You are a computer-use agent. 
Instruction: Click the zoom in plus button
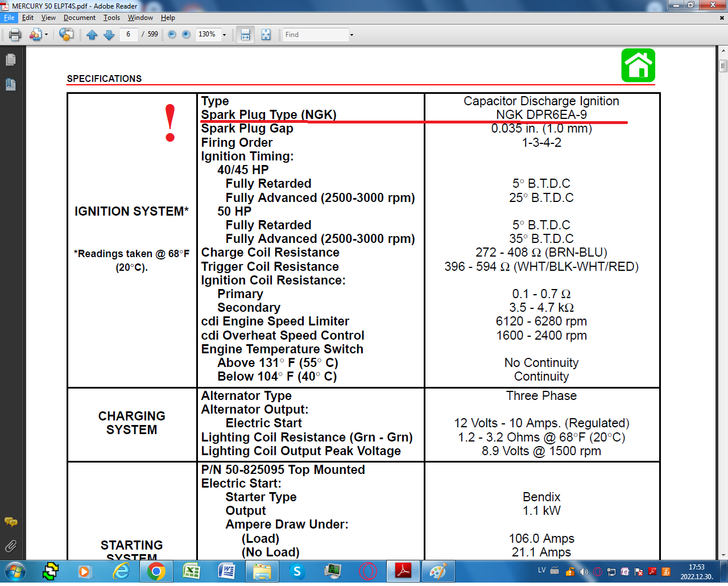pyautogui.click(x=186, y=35)
